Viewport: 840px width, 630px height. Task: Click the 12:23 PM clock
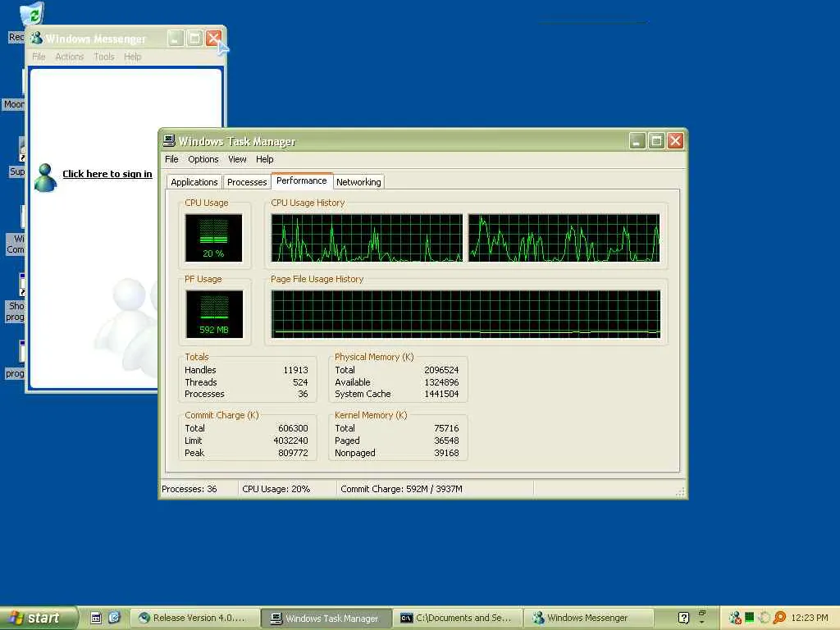click(810, 618)
